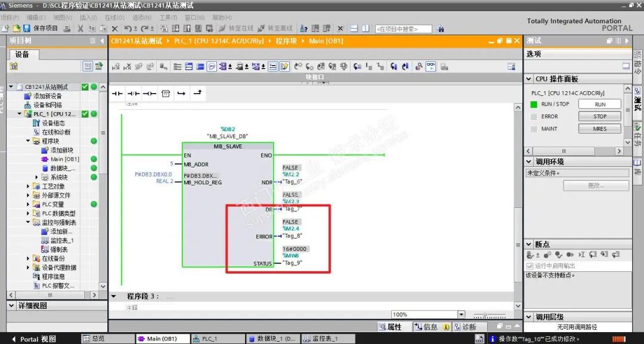Collapse the CPU 操作面板 section
This screenshot has width=644, height=344.
(529, 79)
